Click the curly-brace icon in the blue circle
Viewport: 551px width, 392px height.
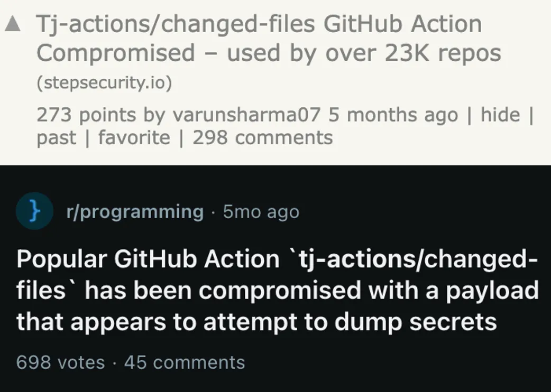(34, 211)
